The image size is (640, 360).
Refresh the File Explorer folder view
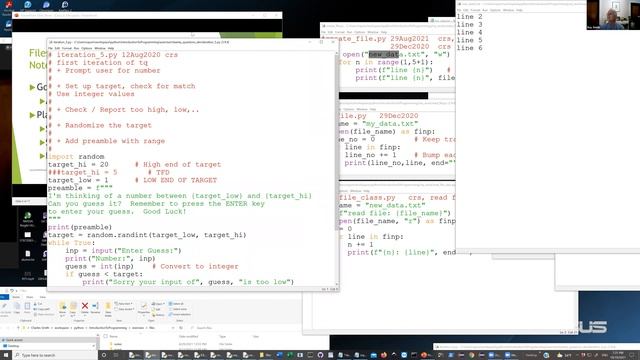181,328
